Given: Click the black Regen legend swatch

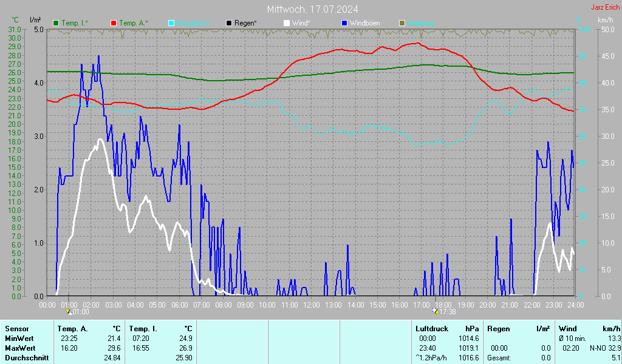Looking at the screenshot, I should tap(229, 23).
